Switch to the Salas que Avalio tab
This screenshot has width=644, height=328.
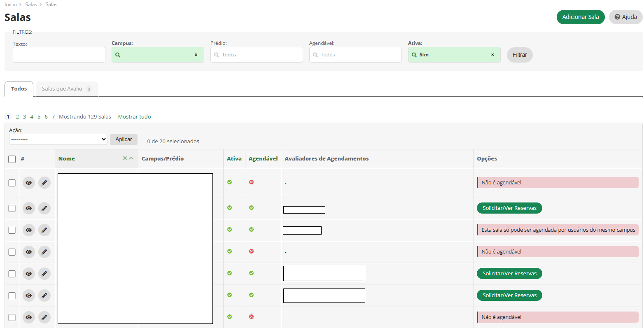[67, 89]
